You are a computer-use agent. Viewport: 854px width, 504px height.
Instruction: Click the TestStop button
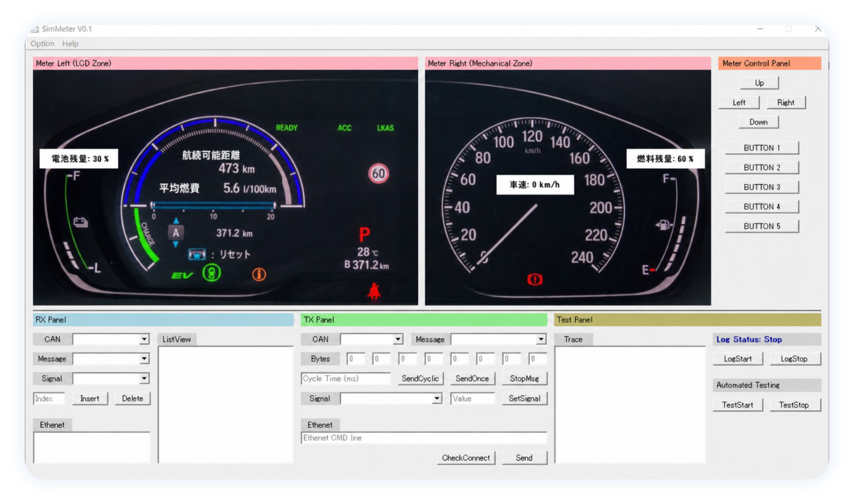[794, 405]
